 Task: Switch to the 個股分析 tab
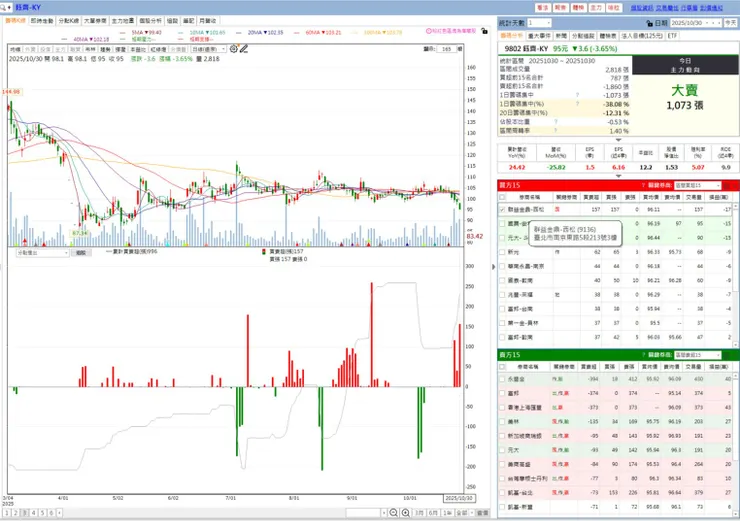pos(150,21)
